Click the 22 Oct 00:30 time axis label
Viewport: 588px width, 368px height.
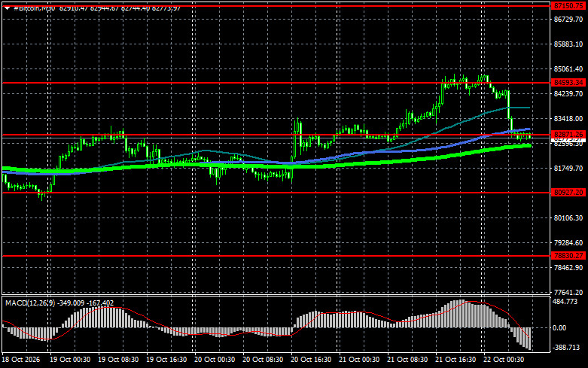[x=504, y=360]
